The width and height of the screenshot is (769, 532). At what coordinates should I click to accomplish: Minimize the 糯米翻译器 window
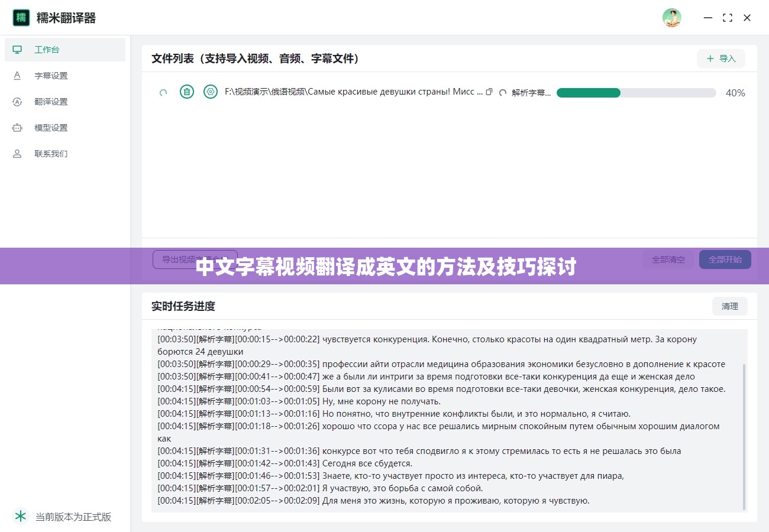708,18
